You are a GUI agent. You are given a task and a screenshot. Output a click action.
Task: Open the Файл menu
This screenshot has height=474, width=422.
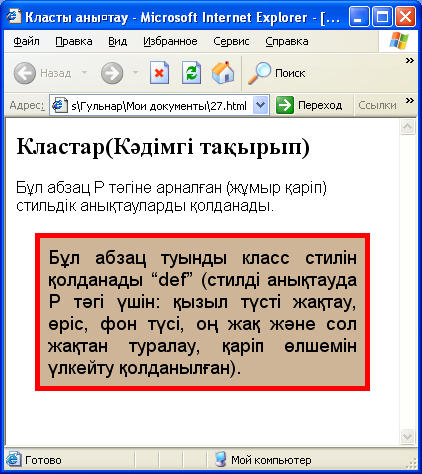click(26, 41)
